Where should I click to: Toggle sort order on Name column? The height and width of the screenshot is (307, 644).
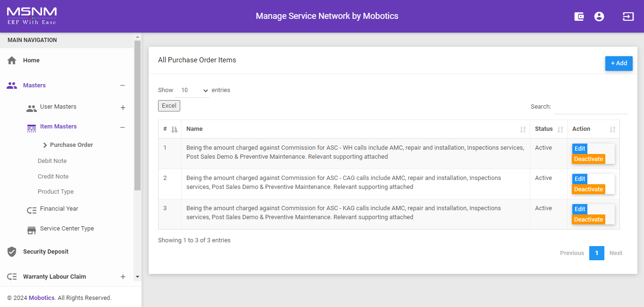point(523,129)
